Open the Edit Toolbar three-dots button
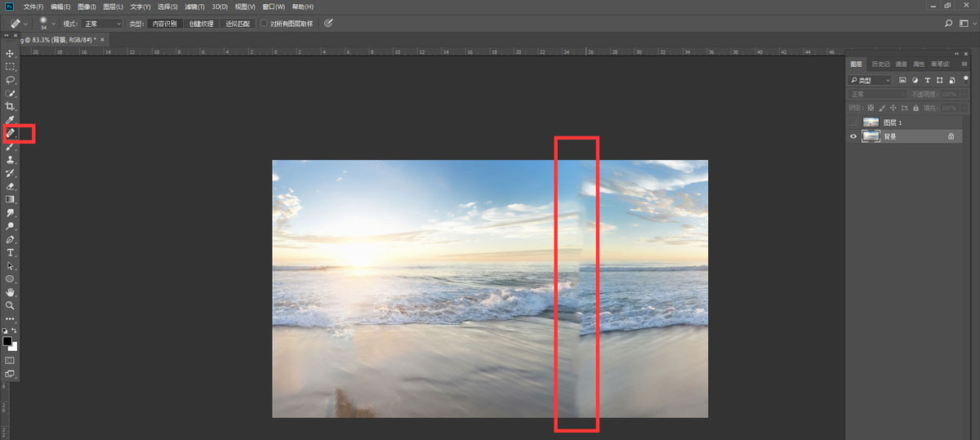The height and width of the screenshot is (440, 980). (10, 318)
